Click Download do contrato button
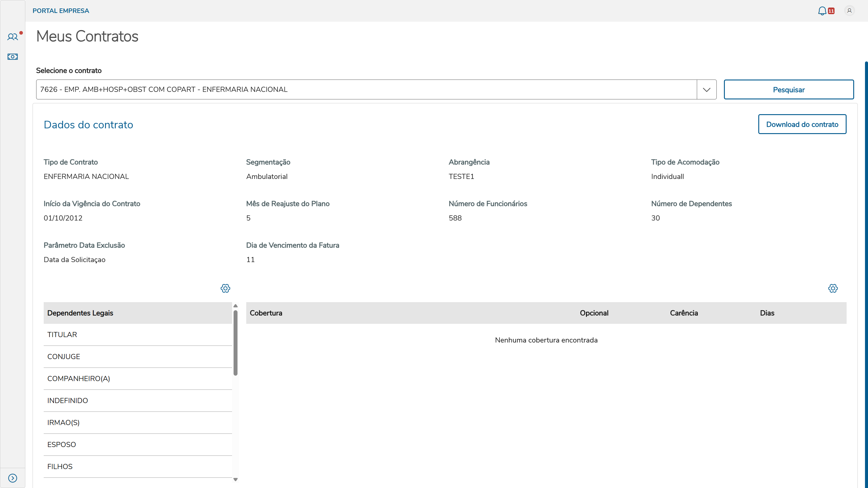This screenshot has width=868, height=488. point(802,124)
